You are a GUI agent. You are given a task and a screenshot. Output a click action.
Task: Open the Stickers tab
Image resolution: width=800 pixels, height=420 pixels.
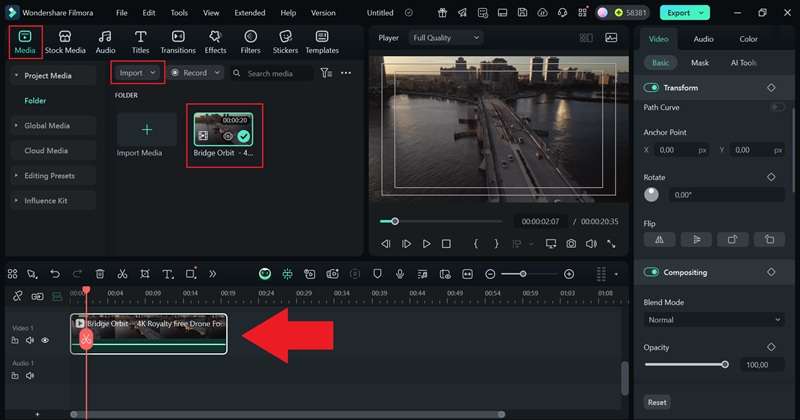(x=285, y=42)
